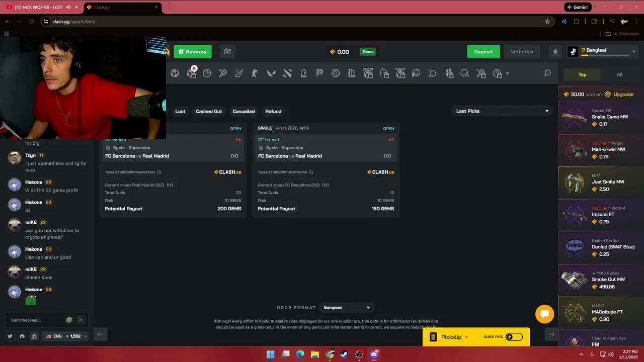Select the Dota 2 esports icon

[x=287, y=73]
